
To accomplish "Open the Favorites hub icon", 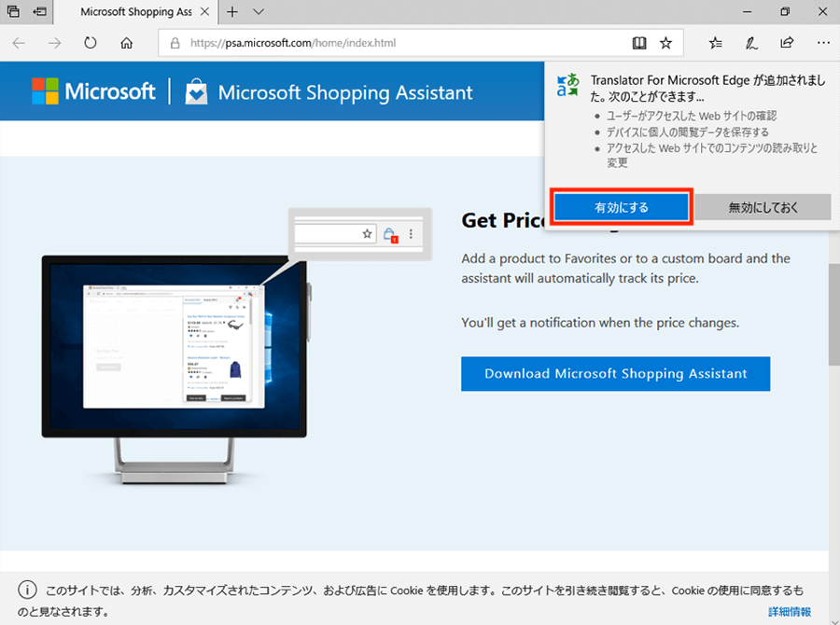I will [x=715, y=43].
